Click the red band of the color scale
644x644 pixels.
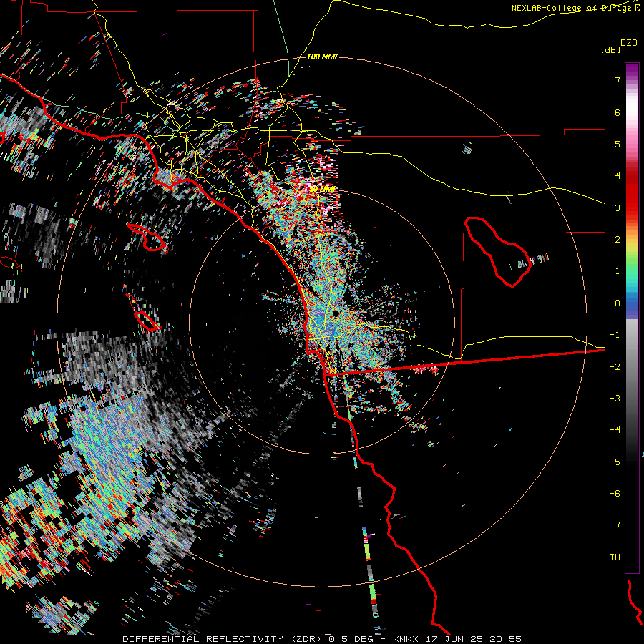coord(632,193)
